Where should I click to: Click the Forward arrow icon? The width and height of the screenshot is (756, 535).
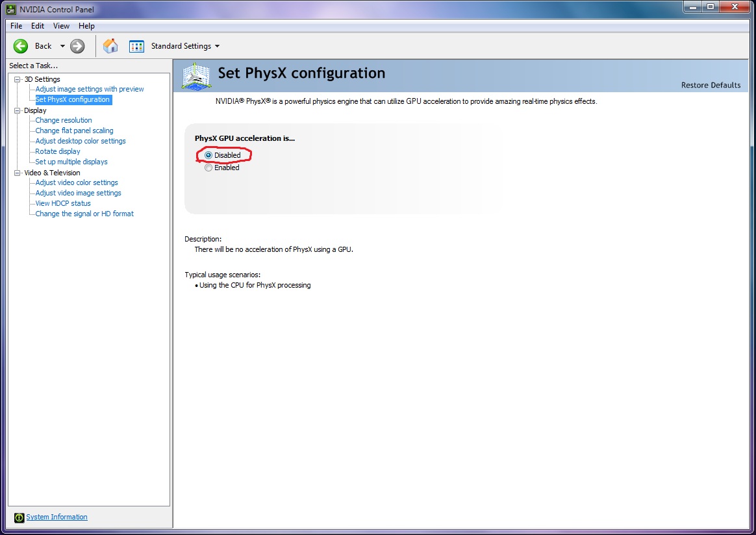pyautogui.click(x=77, y=46)
